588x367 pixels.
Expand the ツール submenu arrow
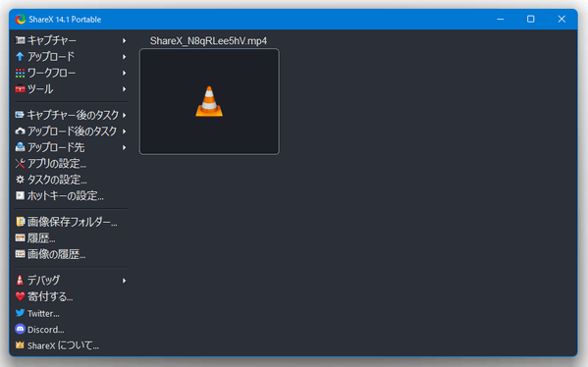point(124,89)
